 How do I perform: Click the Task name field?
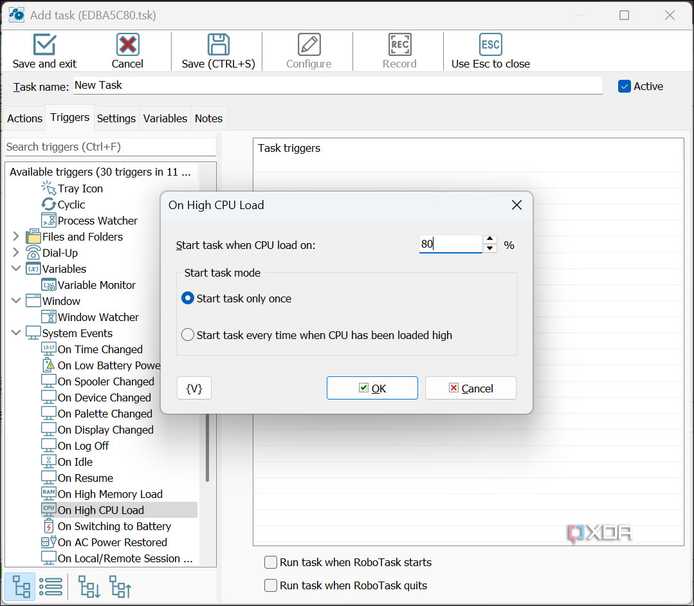pos(337,85)
